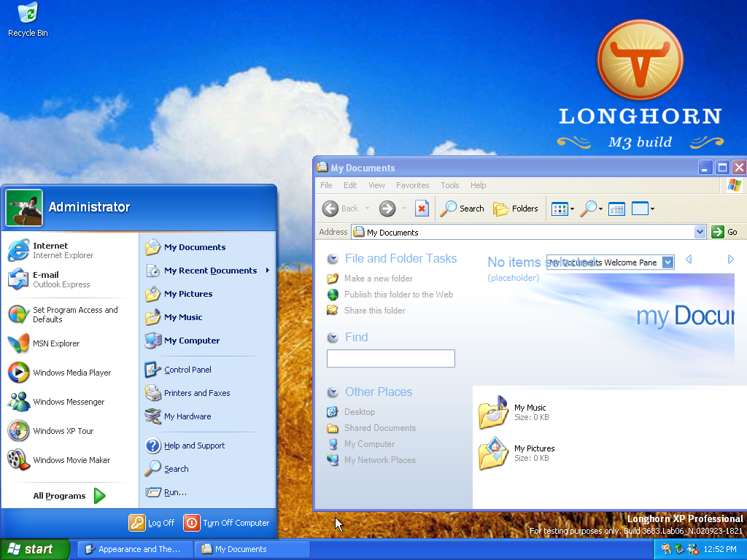
Task: Click Make a new folder
Action: point(379,278)
